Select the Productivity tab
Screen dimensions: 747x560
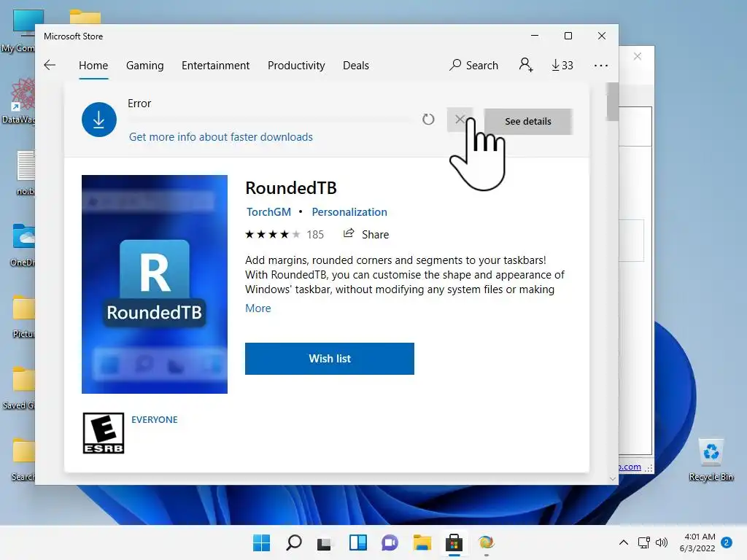point(296,65)
